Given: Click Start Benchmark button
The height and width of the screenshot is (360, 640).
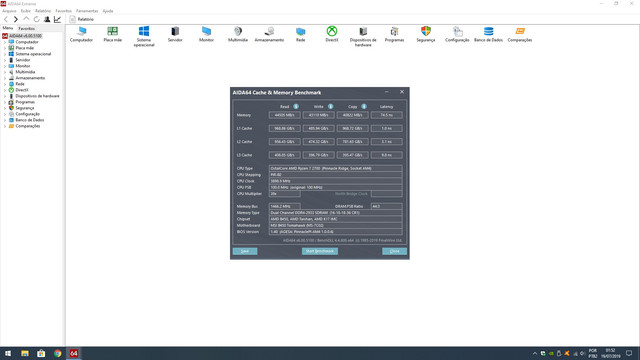Looking at the screenshot, I should point(320,251).
